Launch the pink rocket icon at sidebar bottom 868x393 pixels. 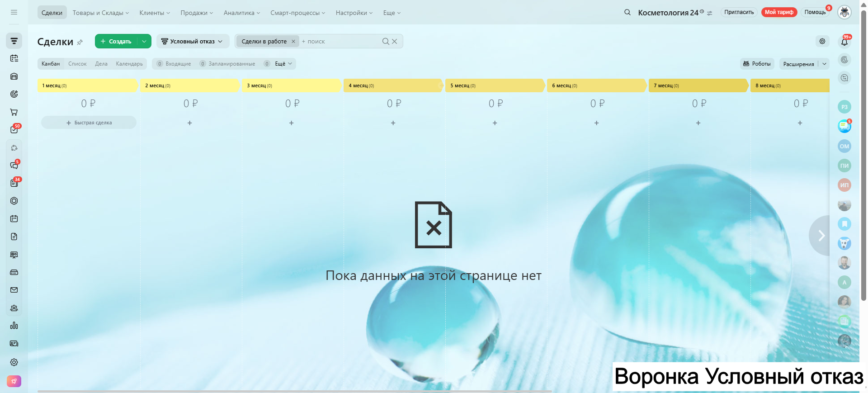pos(14,381)
